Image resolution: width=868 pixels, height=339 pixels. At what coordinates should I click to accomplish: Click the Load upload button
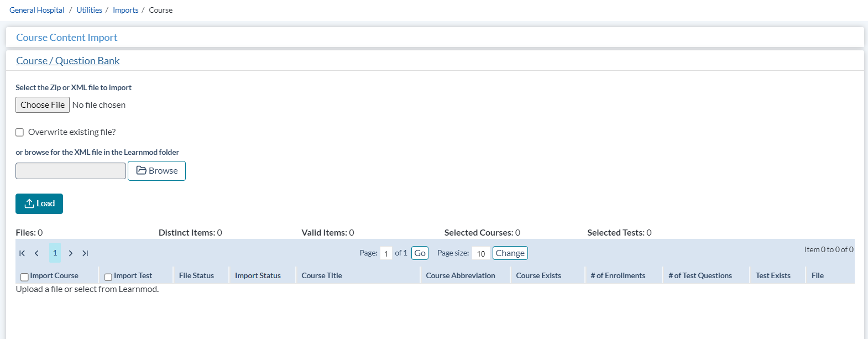(x=39, y=204)
